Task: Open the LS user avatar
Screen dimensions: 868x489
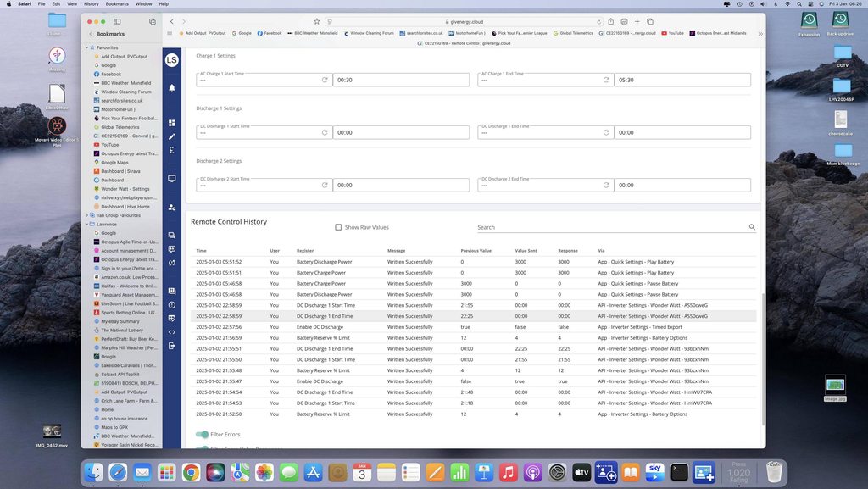Action: click(x=172, y=60)
